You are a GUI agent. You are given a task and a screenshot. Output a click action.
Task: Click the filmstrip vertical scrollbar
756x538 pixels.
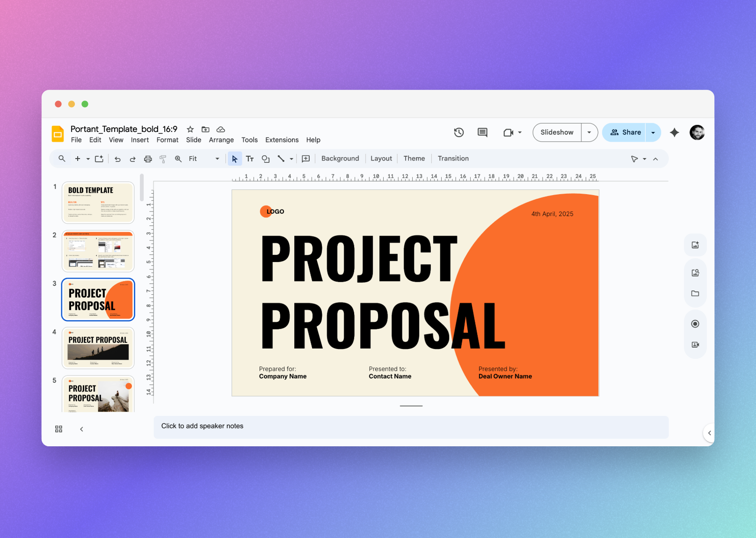(142, 187)
